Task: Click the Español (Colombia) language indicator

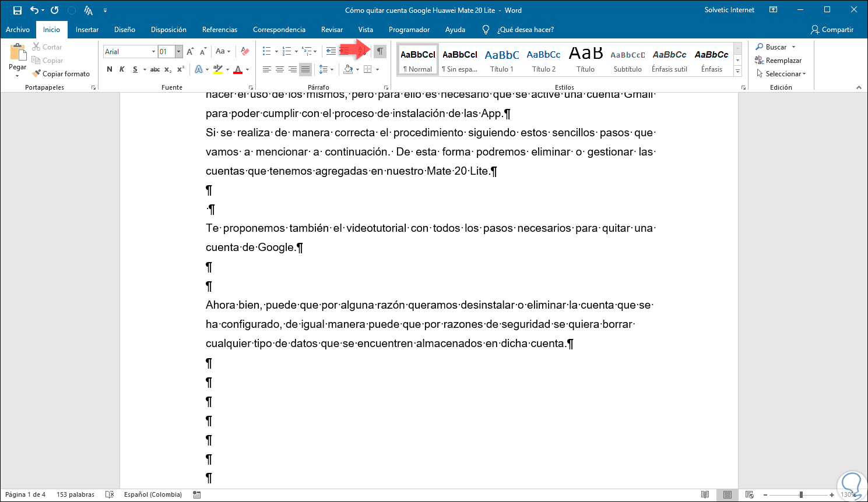Action: [x=153, y=494]
